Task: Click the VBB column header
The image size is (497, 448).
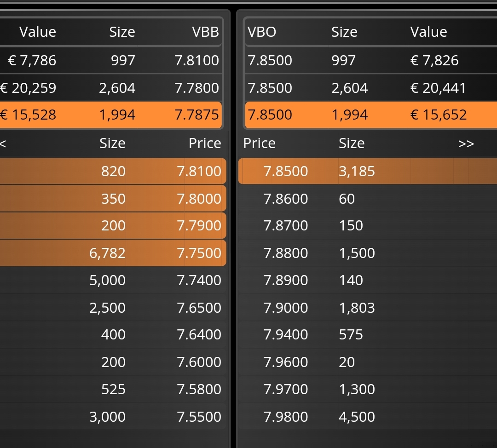Action: coord(205,32)
